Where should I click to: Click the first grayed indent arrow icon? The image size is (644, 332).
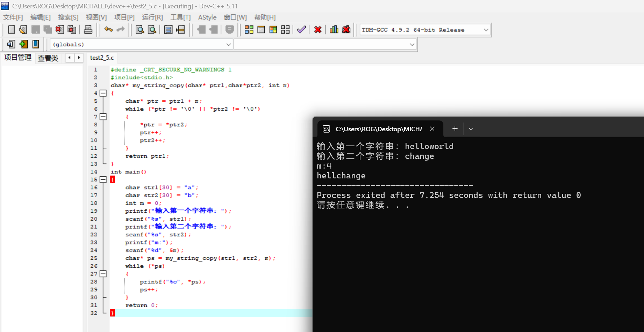point(201,30)
